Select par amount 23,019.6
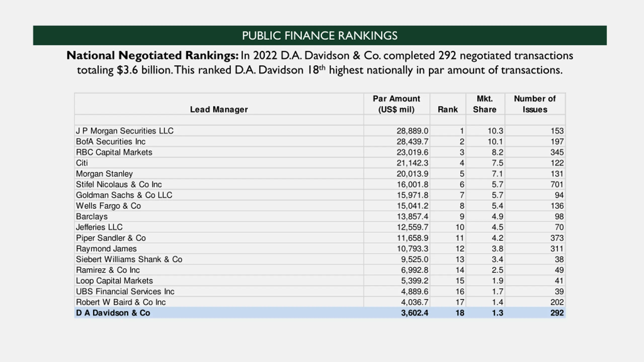644x362 pixels. [x=413, y=152]
